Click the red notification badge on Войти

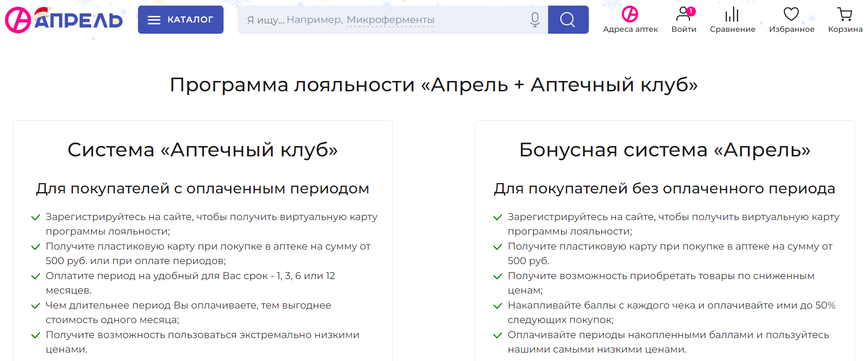(x=691, y=11)
